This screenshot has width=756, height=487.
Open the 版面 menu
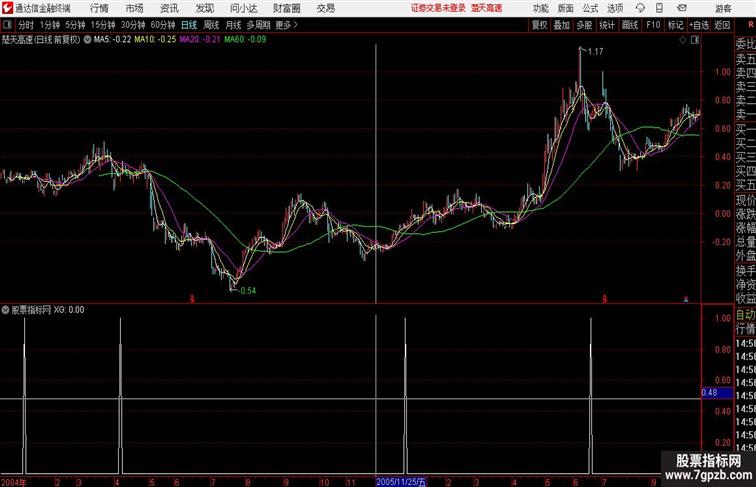(x=566, y=8)
